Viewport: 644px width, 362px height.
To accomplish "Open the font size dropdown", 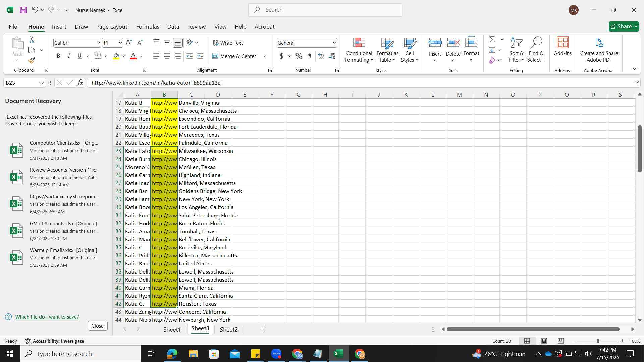I will click(120, 43).
